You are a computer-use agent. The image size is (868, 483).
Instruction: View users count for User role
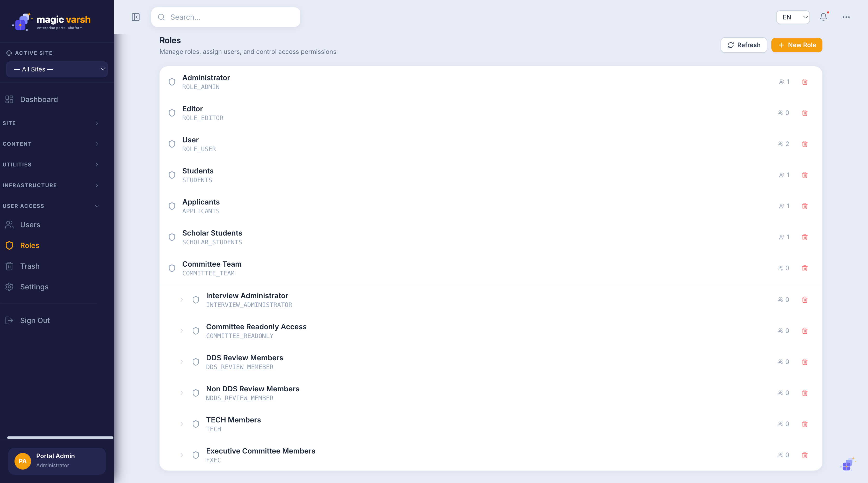(x=783, y=144)
